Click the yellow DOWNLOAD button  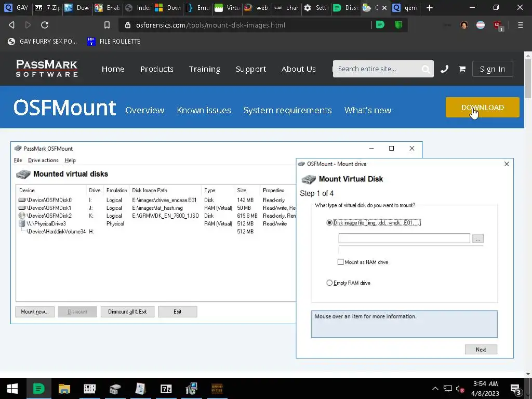(x=482, y=107)
